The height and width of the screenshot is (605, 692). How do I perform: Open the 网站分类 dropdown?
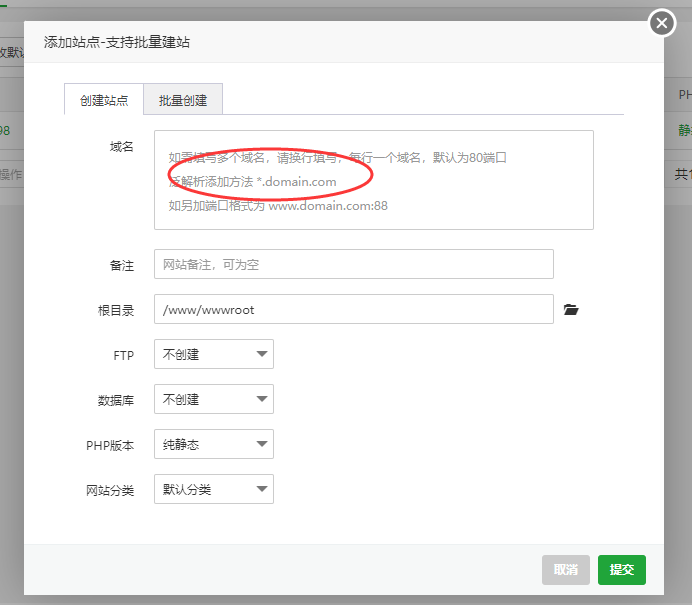pyautogui.click(x=214, y=489)
